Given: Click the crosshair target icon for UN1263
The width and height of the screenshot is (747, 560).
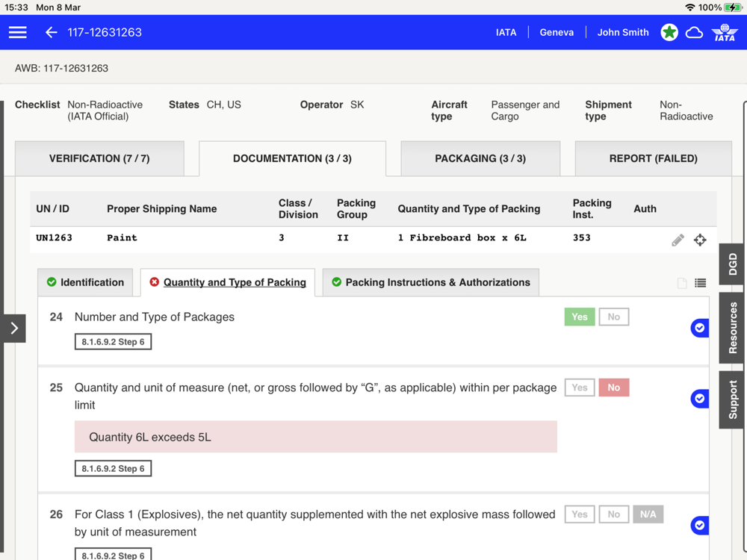Looking at the screenshot, I should pos(700,240).
